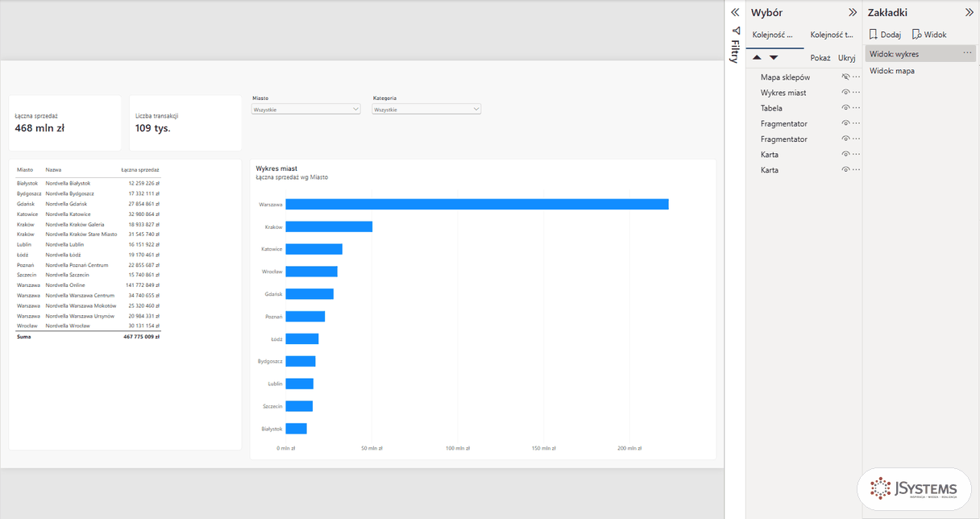Image resolution: width=980 pixels, height=519 pixels.
Task: Select Mapa sklepów in the selection list
Action: [785, 77]
